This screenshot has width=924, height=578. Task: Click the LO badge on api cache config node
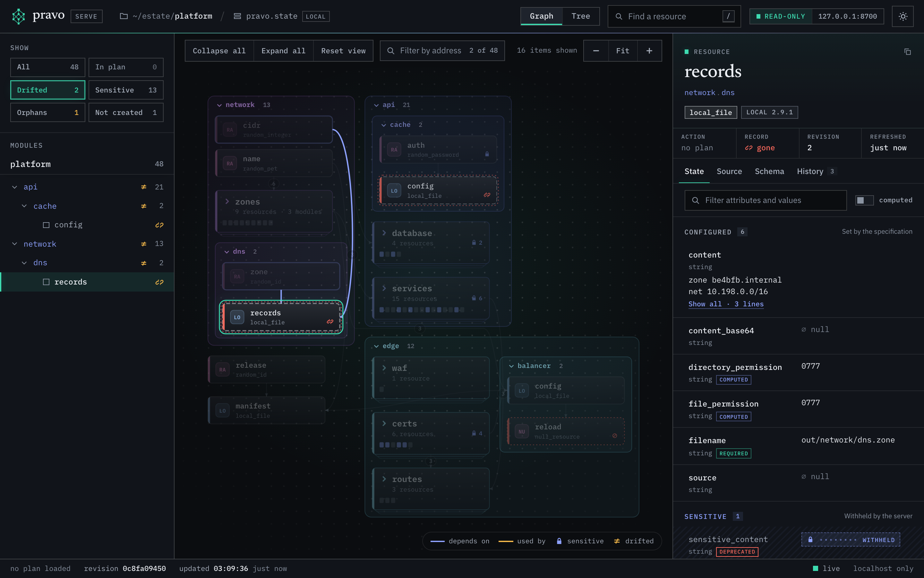(x=394, y=190)
